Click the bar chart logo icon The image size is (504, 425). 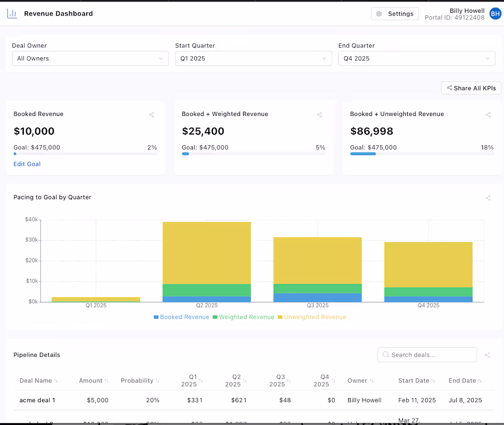tap(12, 14)
